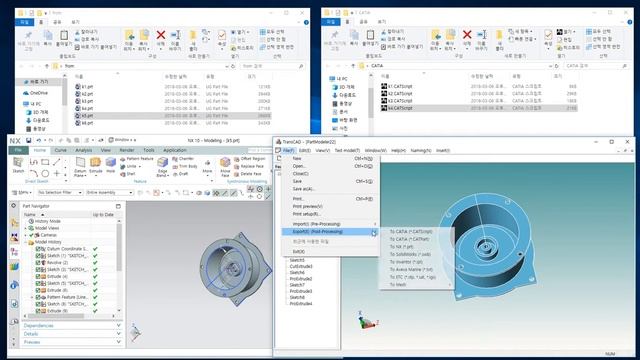Click the red X delete icon in the CATIA explorer window

point(467,35)
